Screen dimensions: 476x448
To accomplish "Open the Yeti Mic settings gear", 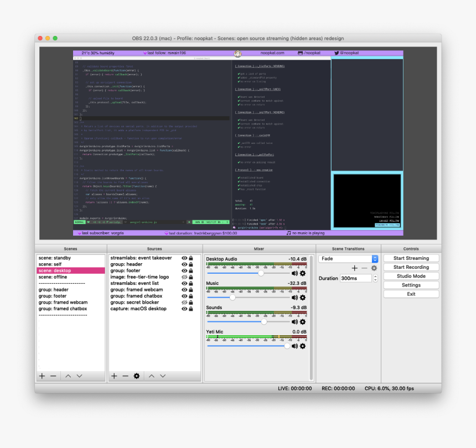I will point(302,346).
